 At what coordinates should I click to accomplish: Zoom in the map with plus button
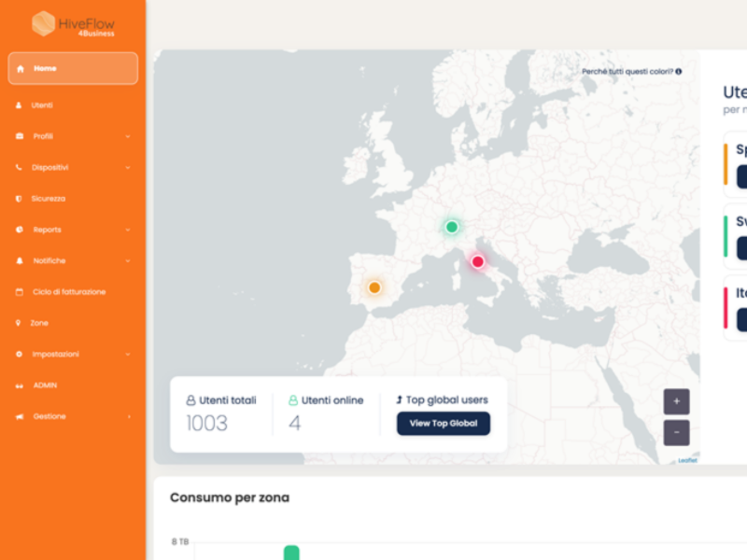676,401
